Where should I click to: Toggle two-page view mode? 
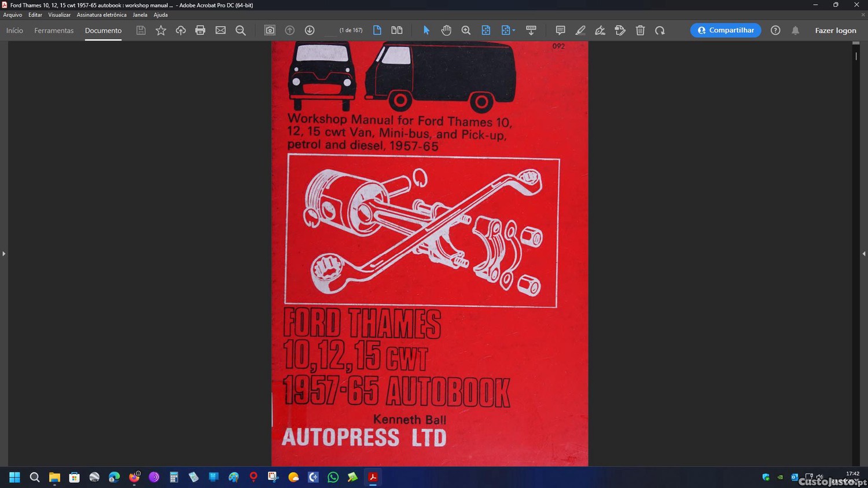coord(397,31)
